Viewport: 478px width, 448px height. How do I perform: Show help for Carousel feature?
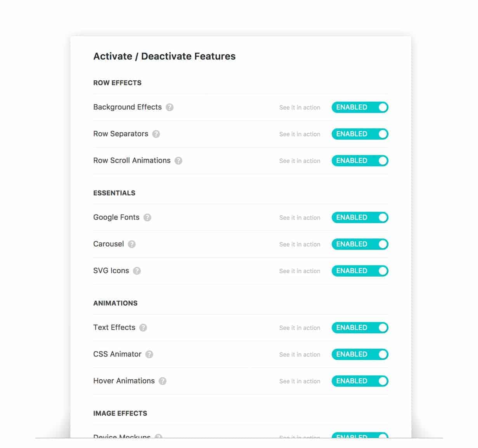pos(132,244)
